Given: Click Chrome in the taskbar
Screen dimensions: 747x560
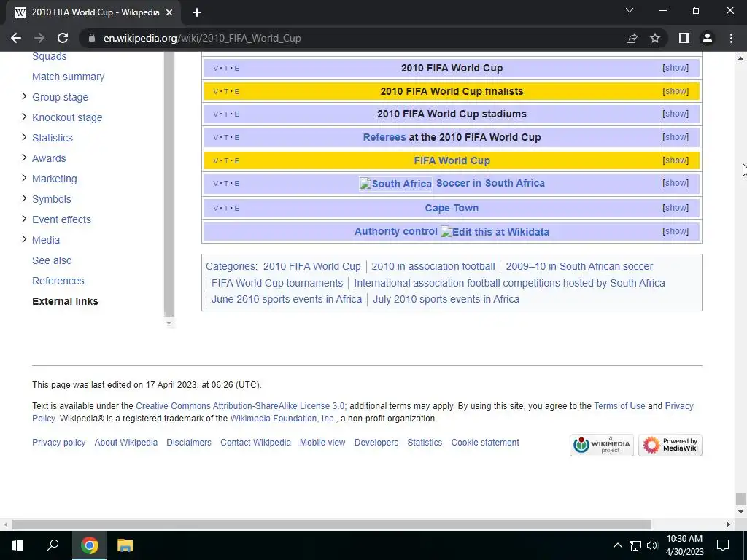Looking at the screenshot, I should 90,545.
